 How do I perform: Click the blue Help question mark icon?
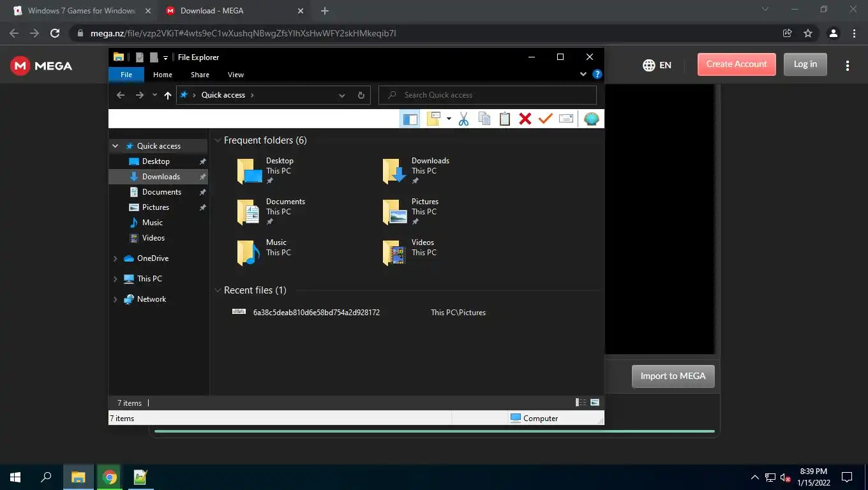(x=597, y=74)
